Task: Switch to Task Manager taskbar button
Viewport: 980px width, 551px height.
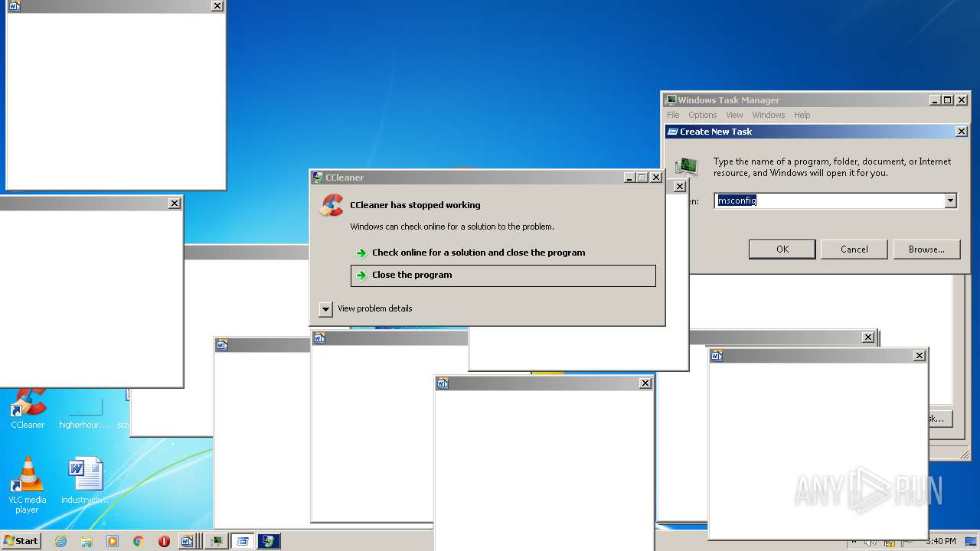Action: [x=217, y=541]
